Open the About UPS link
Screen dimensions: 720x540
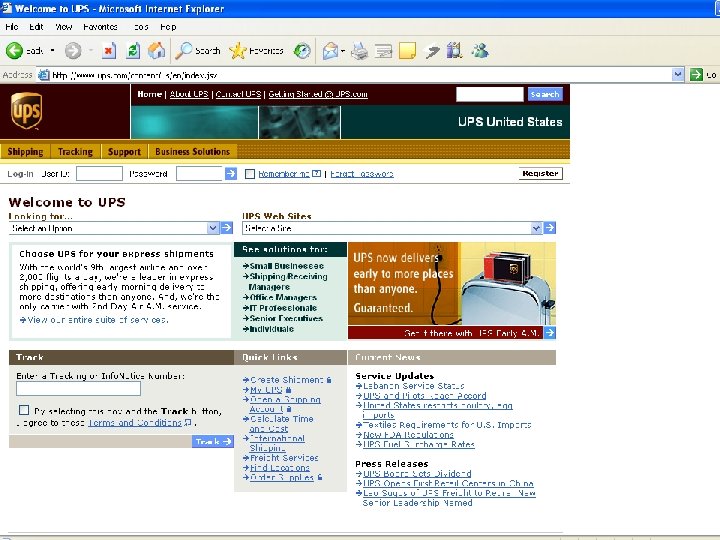(189, 94)
